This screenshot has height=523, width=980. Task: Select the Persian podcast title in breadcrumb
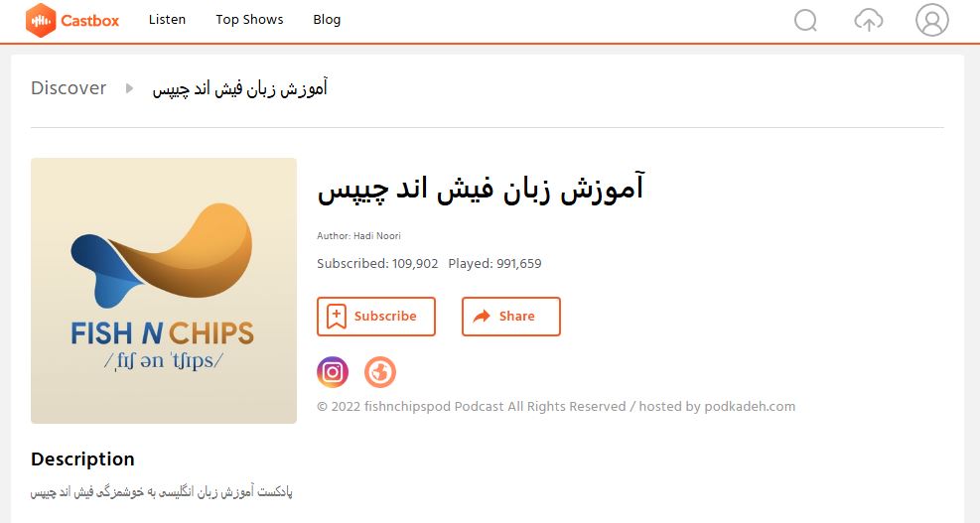pyautogui.click(x=240, y=88)
